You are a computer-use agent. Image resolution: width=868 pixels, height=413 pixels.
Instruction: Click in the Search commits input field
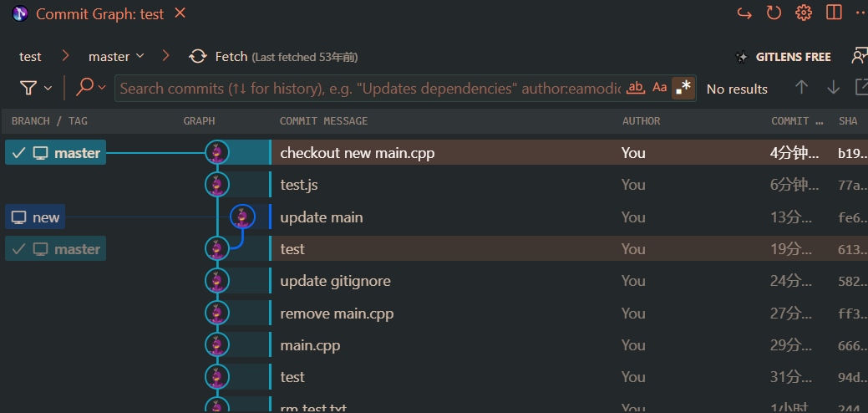[368, 88]
